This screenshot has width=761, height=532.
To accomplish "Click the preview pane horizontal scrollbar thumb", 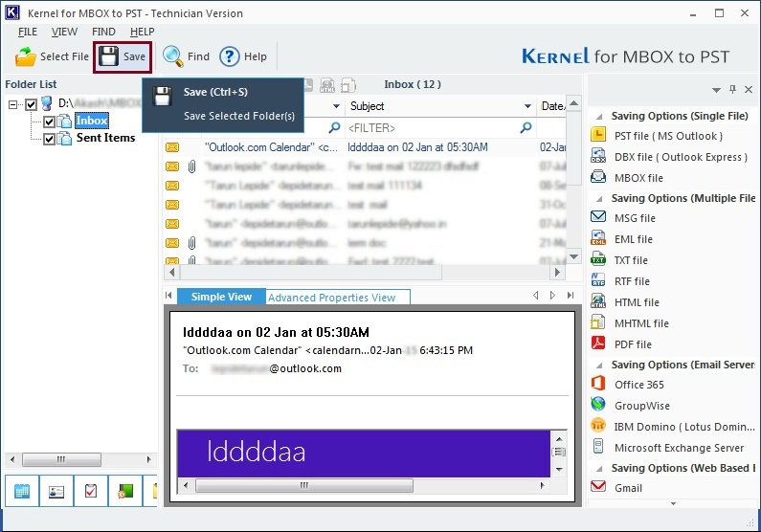I will 304,485.
